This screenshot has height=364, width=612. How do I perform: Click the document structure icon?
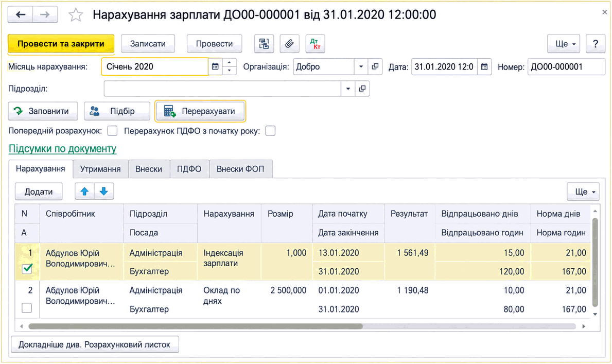point(264,44)
